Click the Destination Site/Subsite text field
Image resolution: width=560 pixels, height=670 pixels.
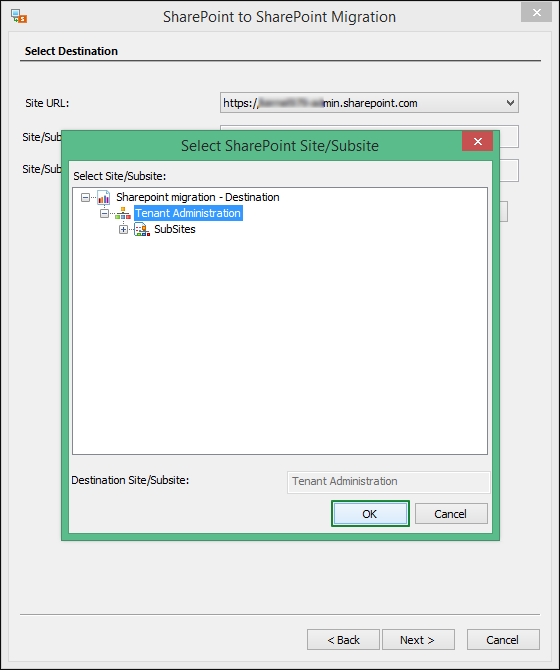point(388,482)
